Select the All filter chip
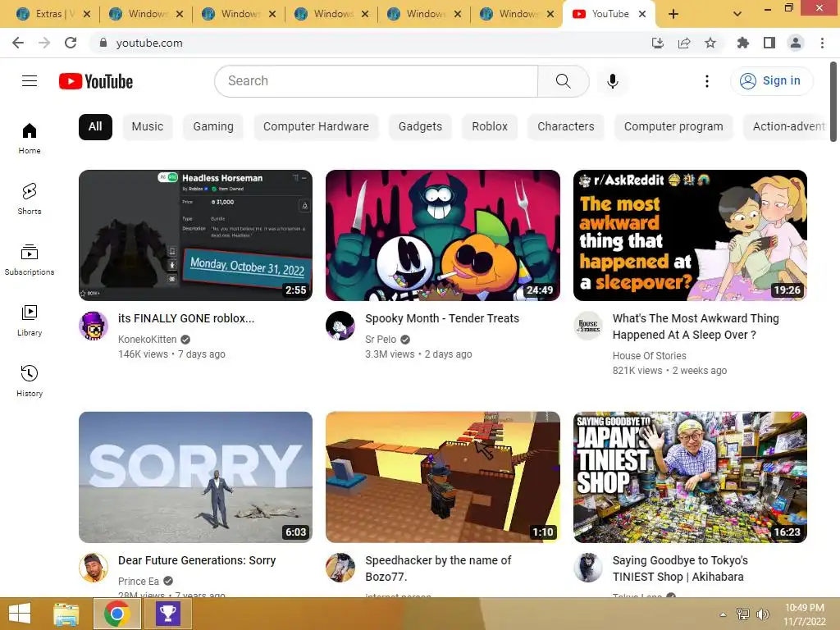 (95, 127)
